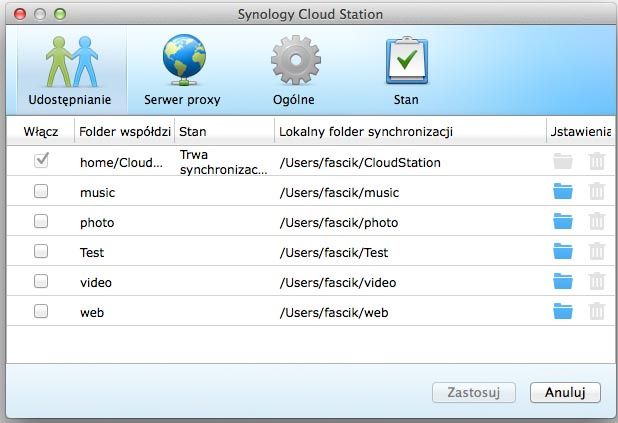This screenshot has height=423, width=618.
Task: Choose local folder for web via folder icon
Action: click(x=563, y=311)
